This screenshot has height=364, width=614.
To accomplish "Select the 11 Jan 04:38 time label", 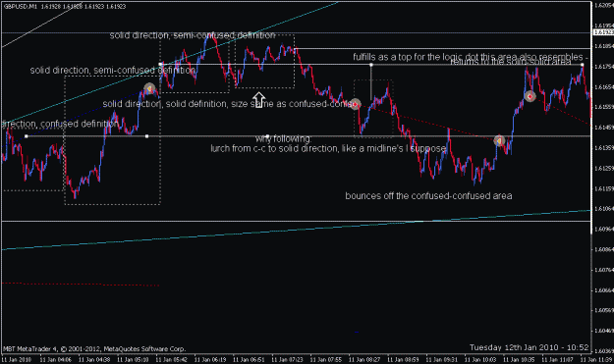I will (x=94, y=359).
